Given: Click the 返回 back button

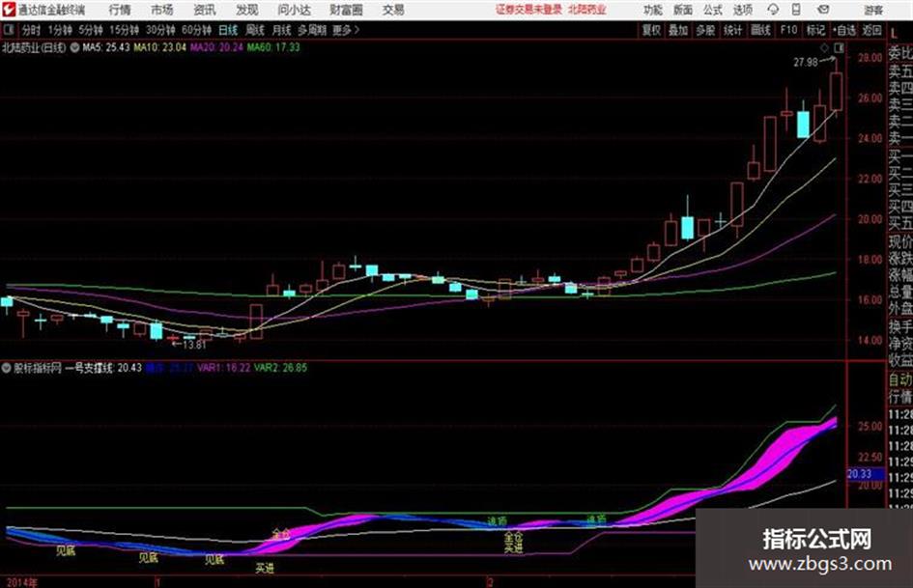Looking at the screenshot, I should pyautogui.click(x=871, y=30).
